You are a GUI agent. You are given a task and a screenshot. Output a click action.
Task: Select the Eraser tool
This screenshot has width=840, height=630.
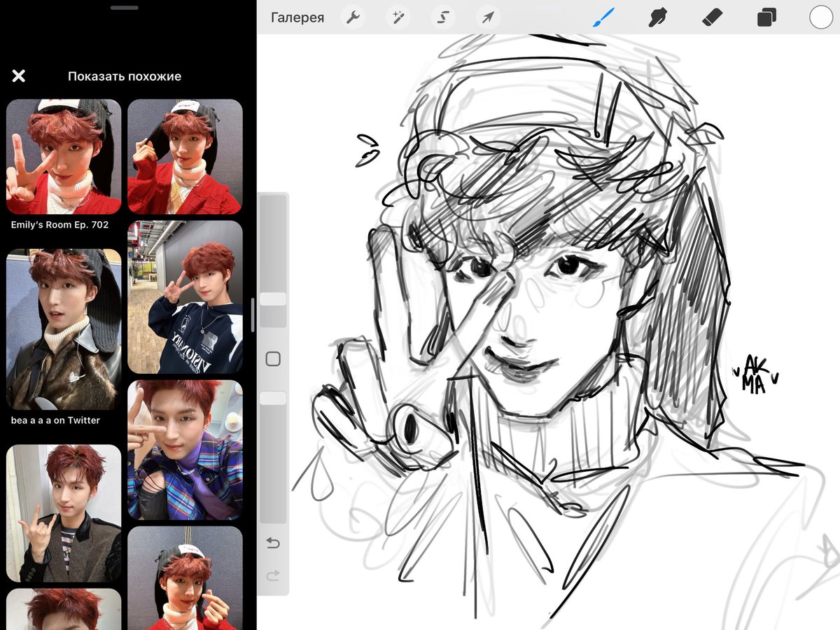(x=712, y=17)
